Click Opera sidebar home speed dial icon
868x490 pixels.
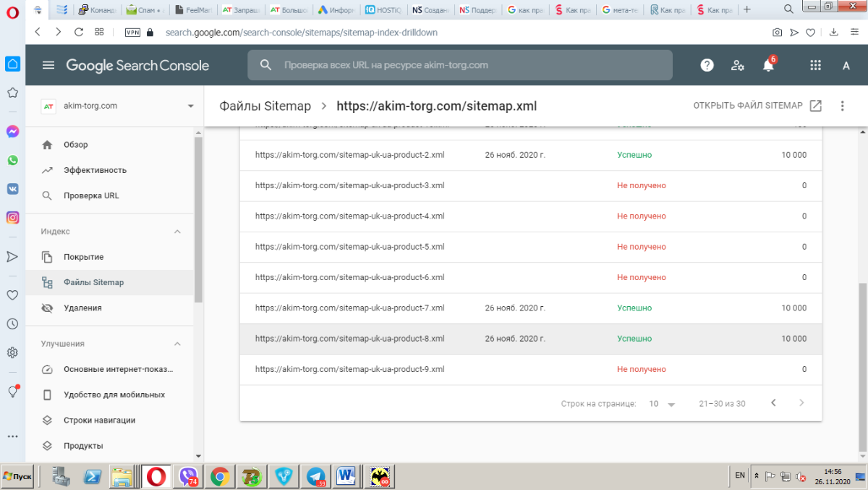(12, 64)
